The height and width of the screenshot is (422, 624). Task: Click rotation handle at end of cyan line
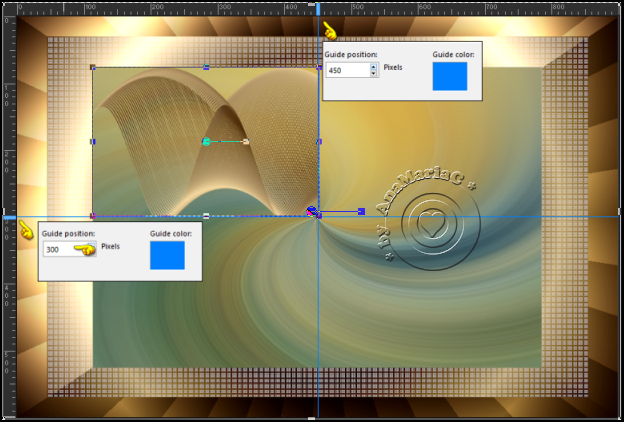click(x=246, y=141)
